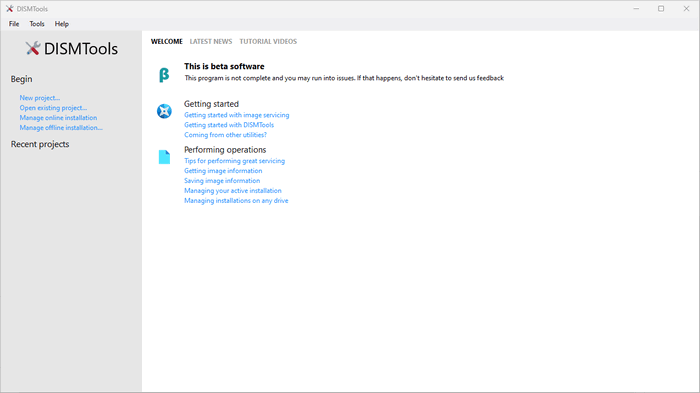The width and height of the screenshot is (700, 393).
Task: Open Getting image information link
Action: [x=223, y=171]
